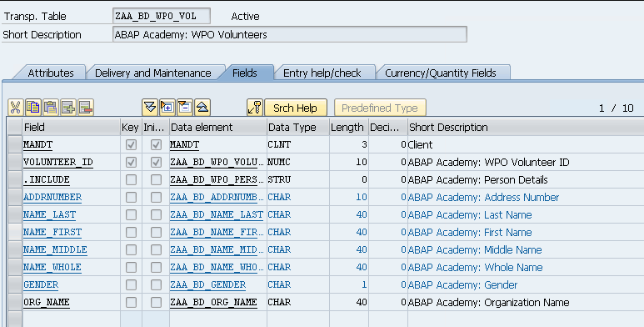The height and width of the screenshot is (327, 644).
Task: Click data element ZAA_BD_NAME_LAST
Action: click(217, 214)
